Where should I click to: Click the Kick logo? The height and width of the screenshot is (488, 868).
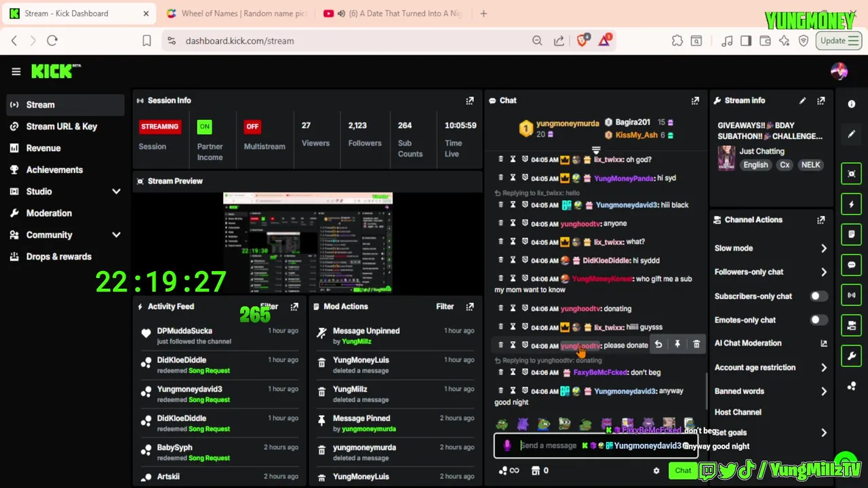point(56,71)
